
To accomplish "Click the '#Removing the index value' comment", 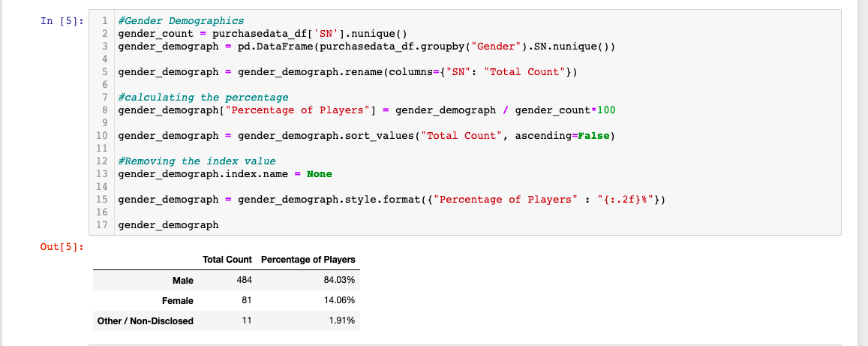I will click(x=197, y=161).
